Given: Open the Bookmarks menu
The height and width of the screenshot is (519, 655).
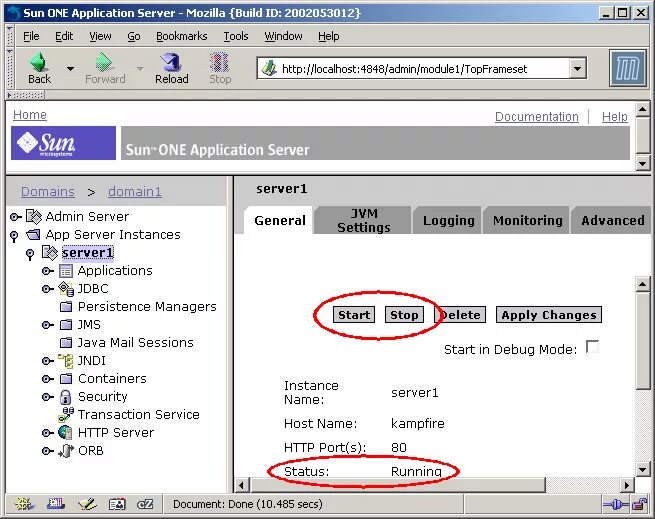Looking at the screenshot, I should point(181,36).
